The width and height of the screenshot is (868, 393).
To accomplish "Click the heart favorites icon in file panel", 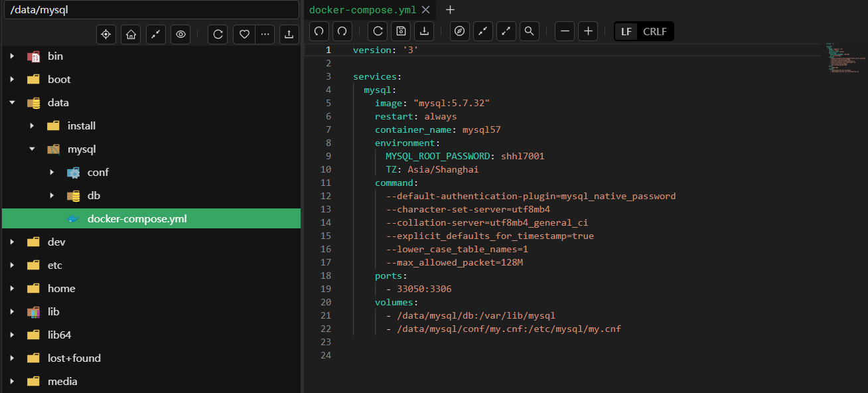I will pyautogui.click(x=244, y=35).
